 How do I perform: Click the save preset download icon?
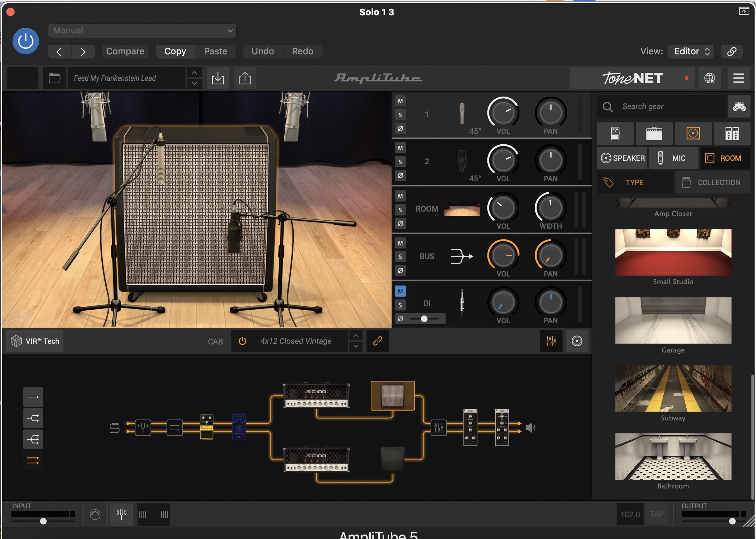click(218, 78)
